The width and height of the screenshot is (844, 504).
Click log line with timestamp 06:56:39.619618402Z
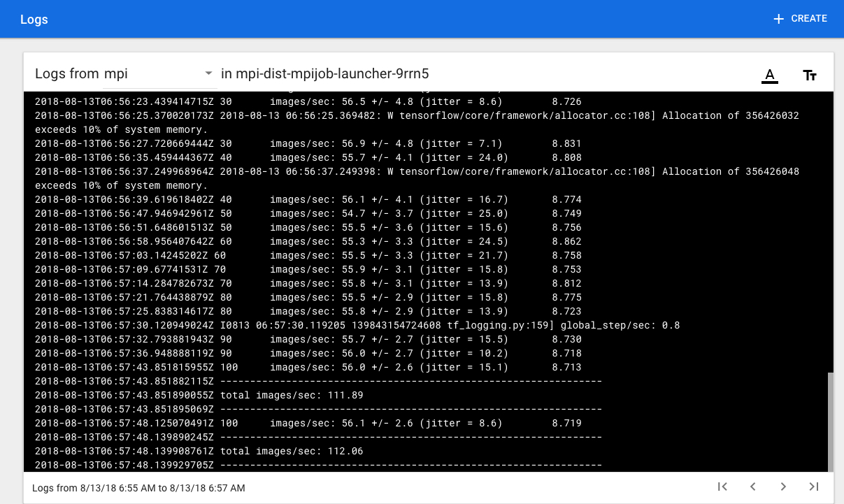[x=308, y=199]
